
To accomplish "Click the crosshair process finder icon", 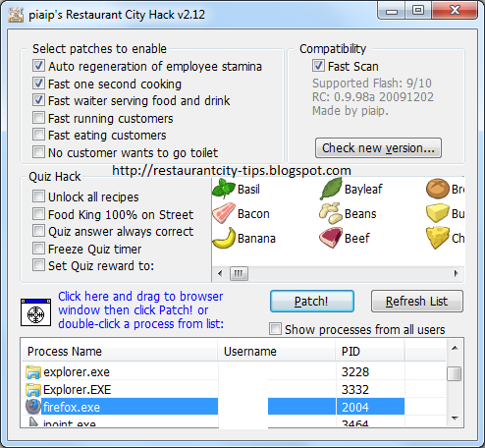I will point(35,312).
